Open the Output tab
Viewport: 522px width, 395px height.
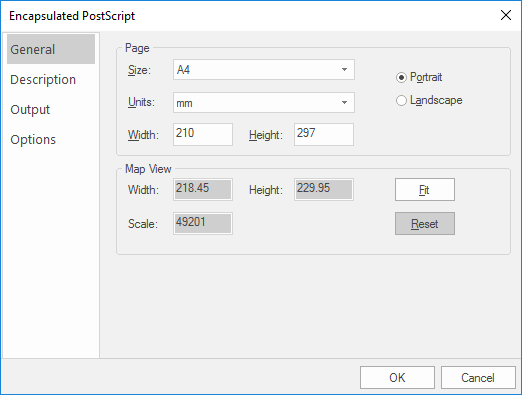click(51, 109)
